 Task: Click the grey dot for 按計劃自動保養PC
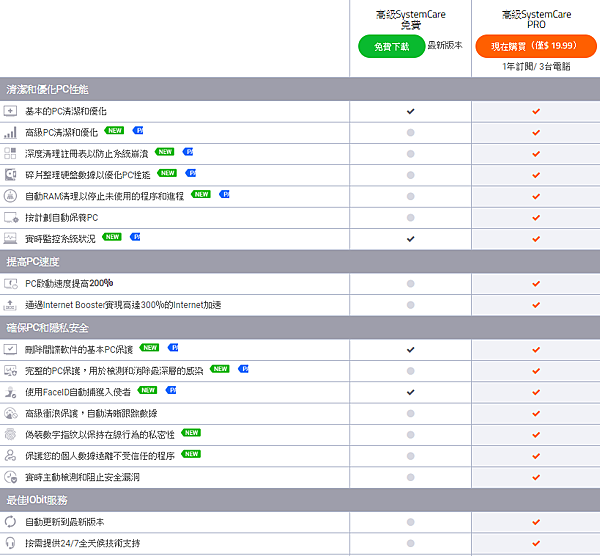(410, 217)
